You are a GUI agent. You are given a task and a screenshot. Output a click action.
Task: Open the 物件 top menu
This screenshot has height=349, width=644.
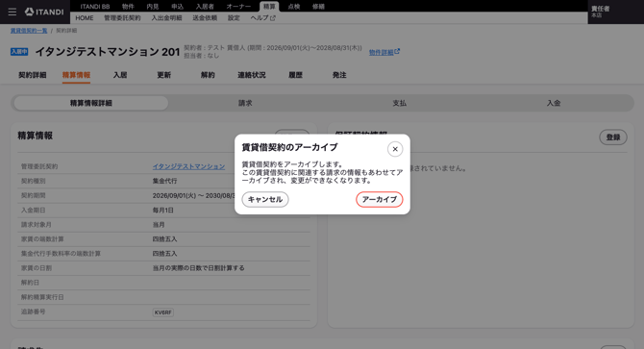128,7
